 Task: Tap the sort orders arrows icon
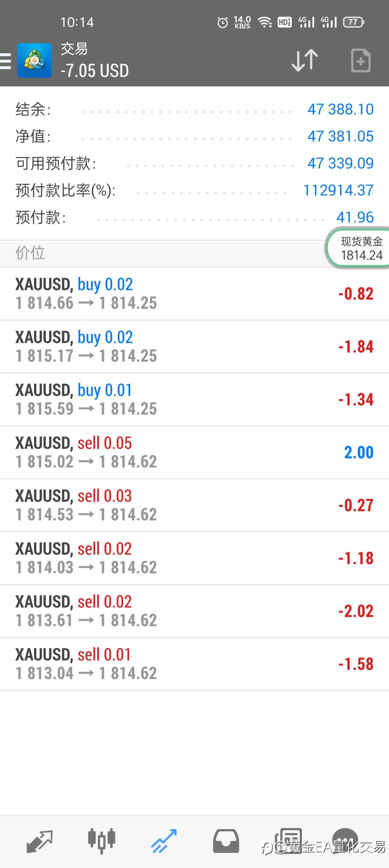305,61
